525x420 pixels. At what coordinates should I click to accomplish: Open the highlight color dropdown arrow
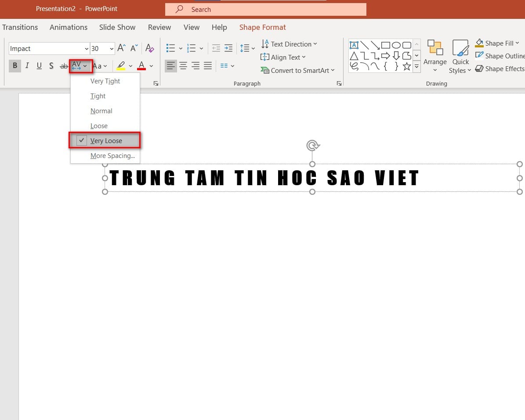(130, 66)
